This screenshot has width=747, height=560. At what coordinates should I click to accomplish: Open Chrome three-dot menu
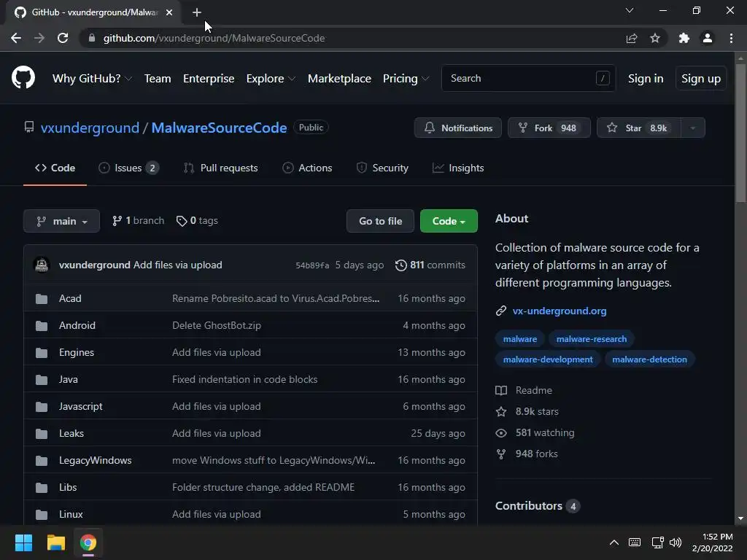[731, 38]
